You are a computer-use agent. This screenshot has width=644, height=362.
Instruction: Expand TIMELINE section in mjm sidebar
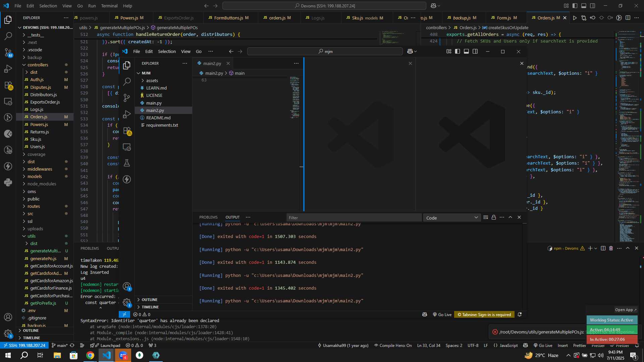163,307
